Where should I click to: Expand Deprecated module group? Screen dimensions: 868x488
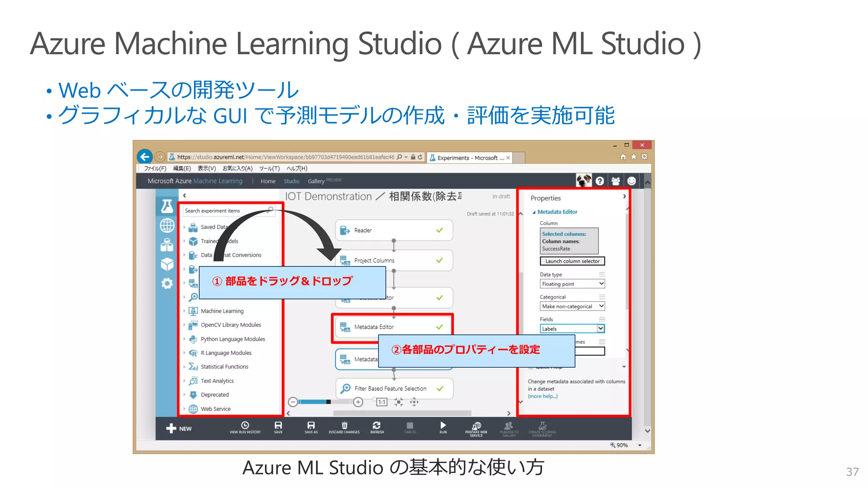[184, 395]
